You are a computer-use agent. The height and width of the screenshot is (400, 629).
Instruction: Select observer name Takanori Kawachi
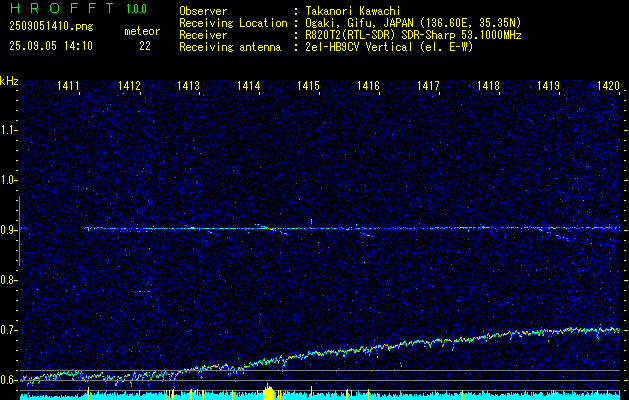[x=353, y=11]
